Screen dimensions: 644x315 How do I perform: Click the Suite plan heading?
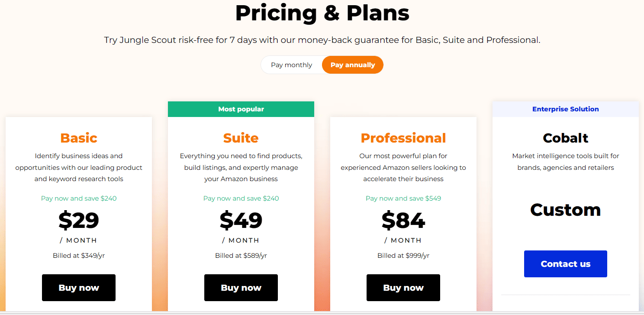(x=241, y=138)
